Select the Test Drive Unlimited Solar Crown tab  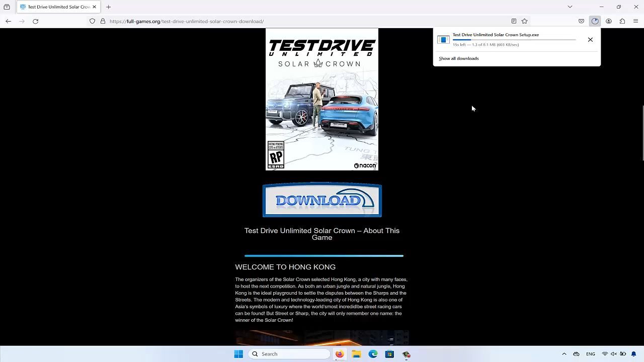58,7
